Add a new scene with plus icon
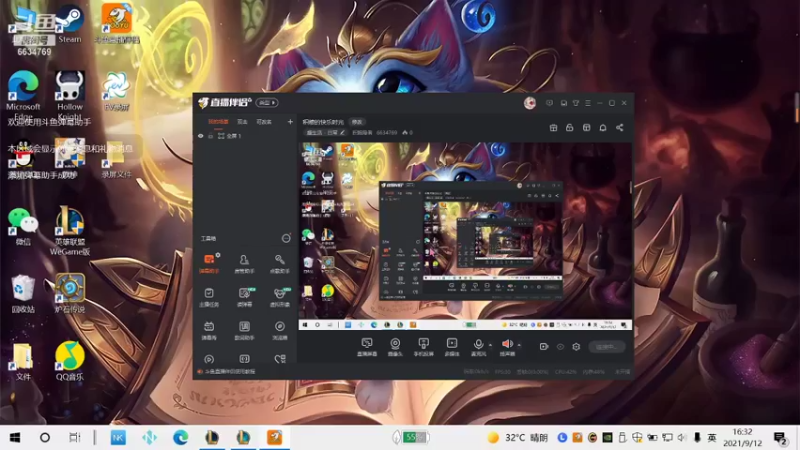The height and width of the screenshot is (450, 800). coord(290,122)
